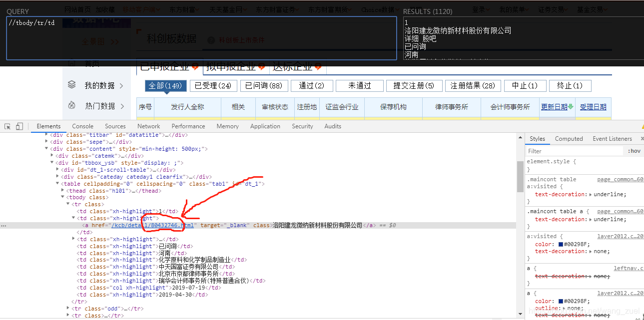
Task: Open the leftnav stylesheet source link
Action: coord(629,269)
